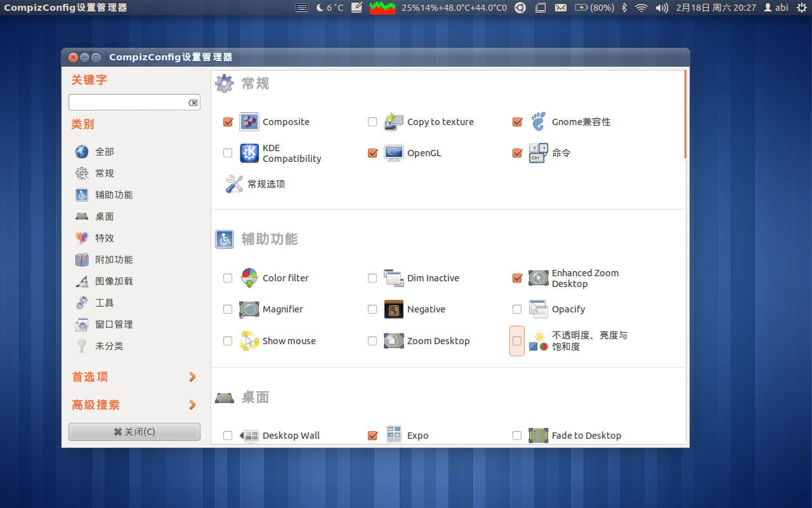This screenshot has height=508, width=812.
Task: Open the Opacify plugin icon
Action: pos(539,309)
